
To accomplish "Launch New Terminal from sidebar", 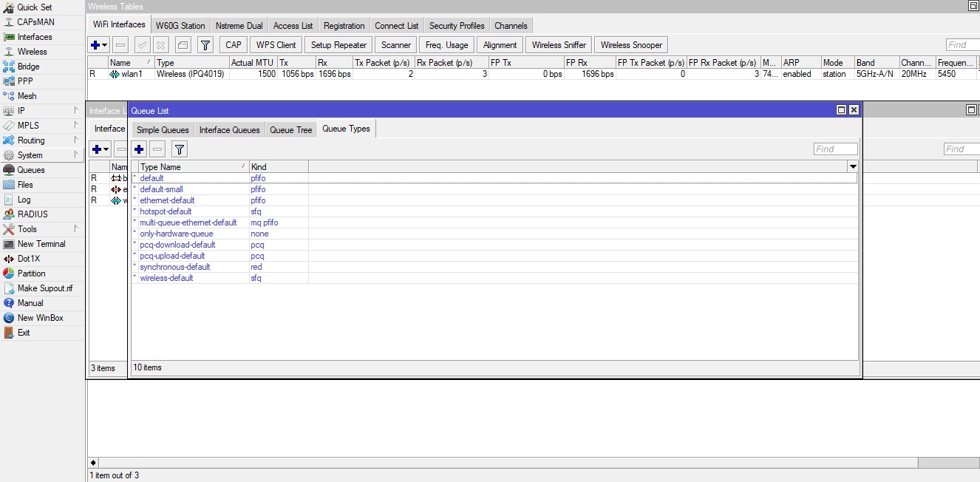I will click(x=41, y=244).
